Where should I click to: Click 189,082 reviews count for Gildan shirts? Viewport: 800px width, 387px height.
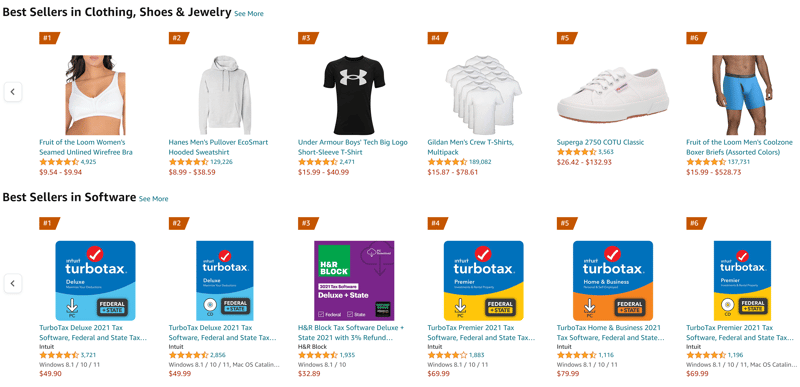[480, 162]
